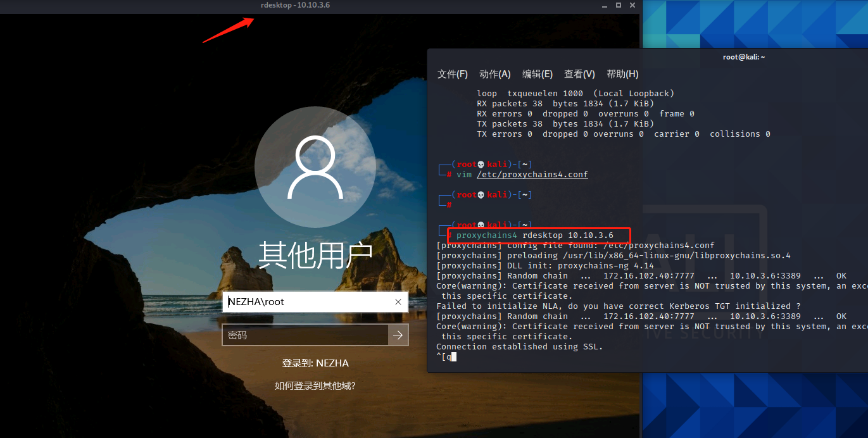Click into the 密码 password field

pos(305,335)
